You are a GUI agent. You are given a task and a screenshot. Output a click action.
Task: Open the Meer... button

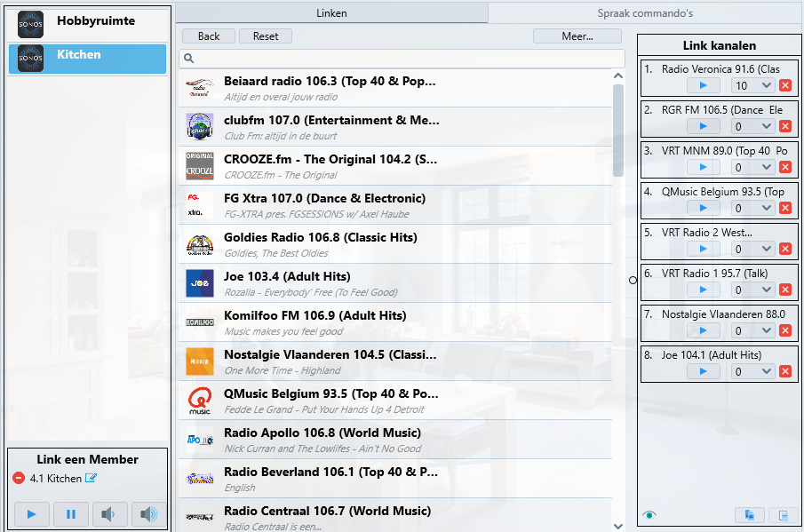pyautogui.click(x=577, y=36)
